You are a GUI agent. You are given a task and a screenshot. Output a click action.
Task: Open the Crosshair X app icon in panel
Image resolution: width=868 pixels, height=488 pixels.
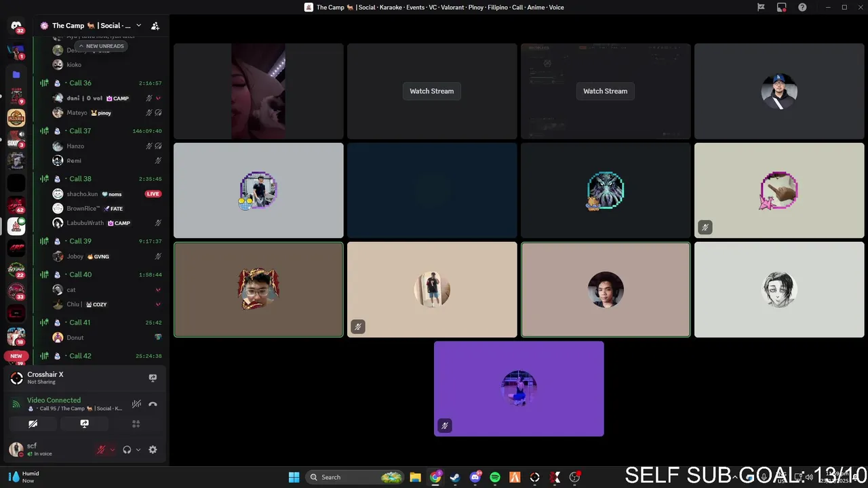tap(16, 378)
